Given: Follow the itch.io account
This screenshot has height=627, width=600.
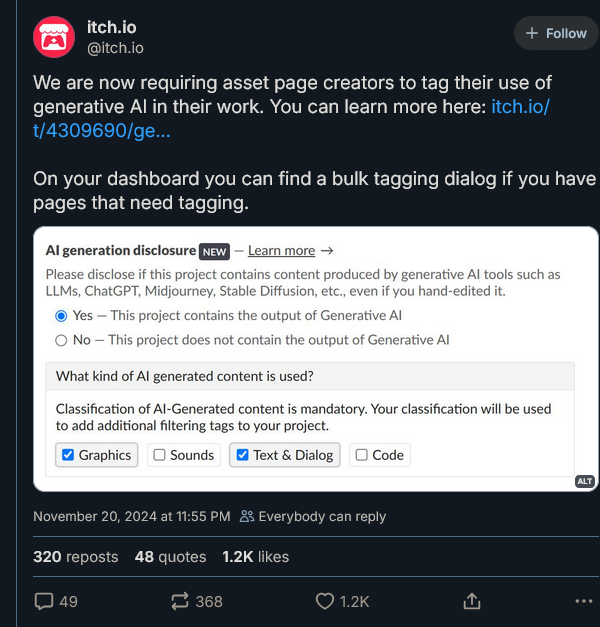Looking at the screenshot, I should coord(556,33).
